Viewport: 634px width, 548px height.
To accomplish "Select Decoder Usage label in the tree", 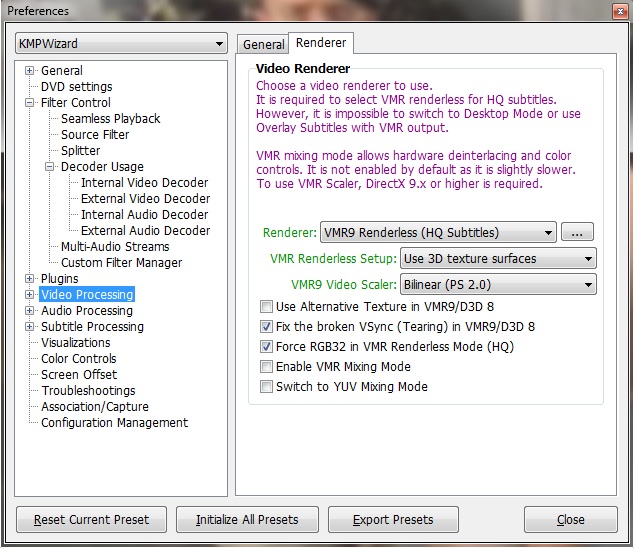I will (102, 167).
